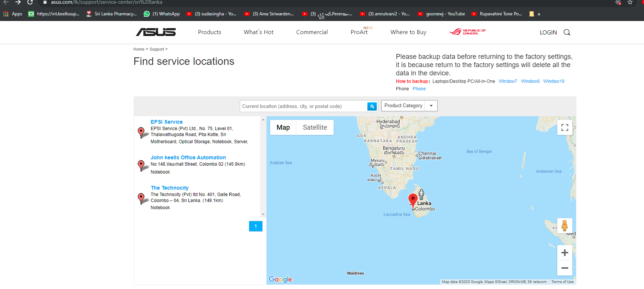The height and width of the screenshot is (289, 644).
Task: Go to results page 1
Action: pos(256,226)
